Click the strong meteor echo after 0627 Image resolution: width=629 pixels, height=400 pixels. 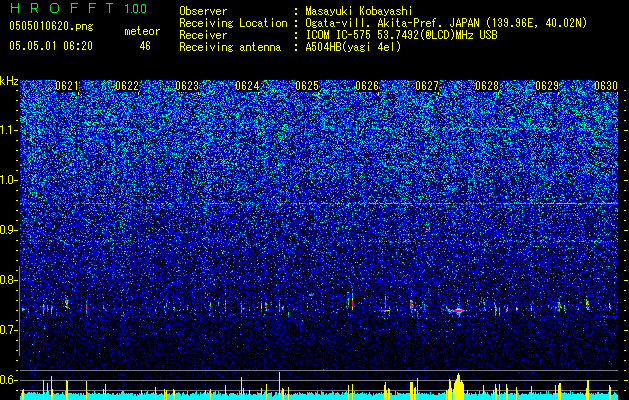(456, 310)
